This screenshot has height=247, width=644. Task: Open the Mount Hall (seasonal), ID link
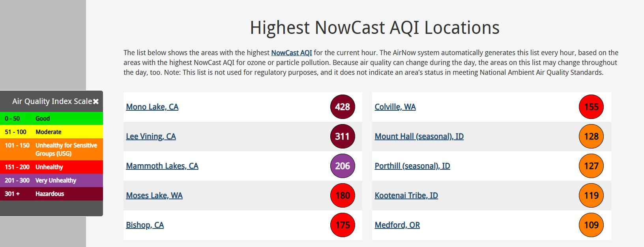[419, 136]
